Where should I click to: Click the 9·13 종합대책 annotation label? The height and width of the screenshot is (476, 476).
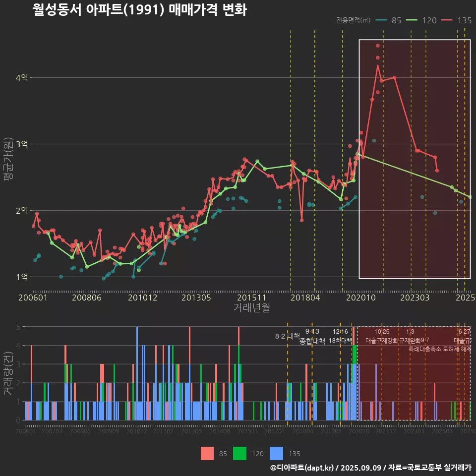pos(312,337)
